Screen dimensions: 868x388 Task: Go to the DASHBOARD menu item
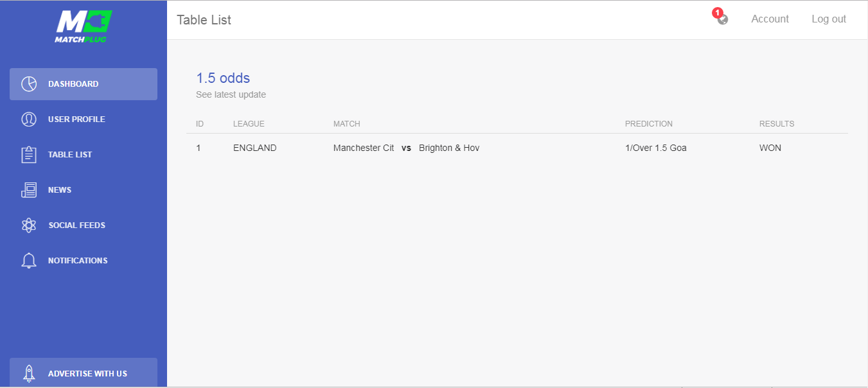84,84
